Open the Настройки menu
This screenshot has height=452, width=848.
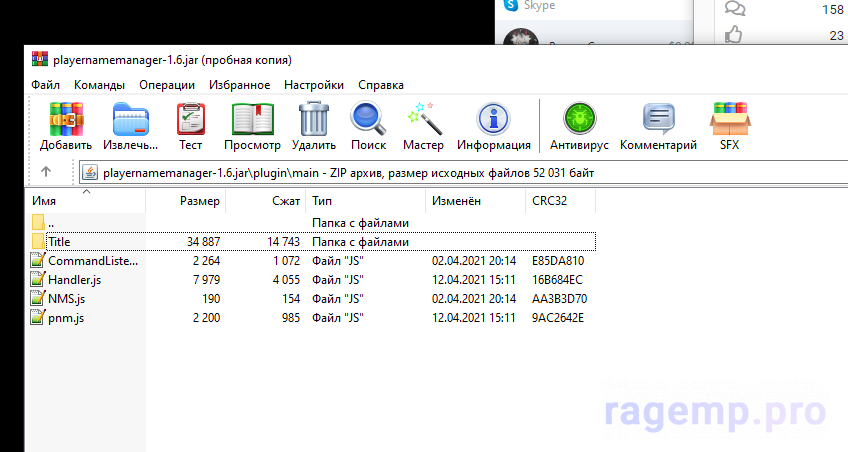(314, 85)
